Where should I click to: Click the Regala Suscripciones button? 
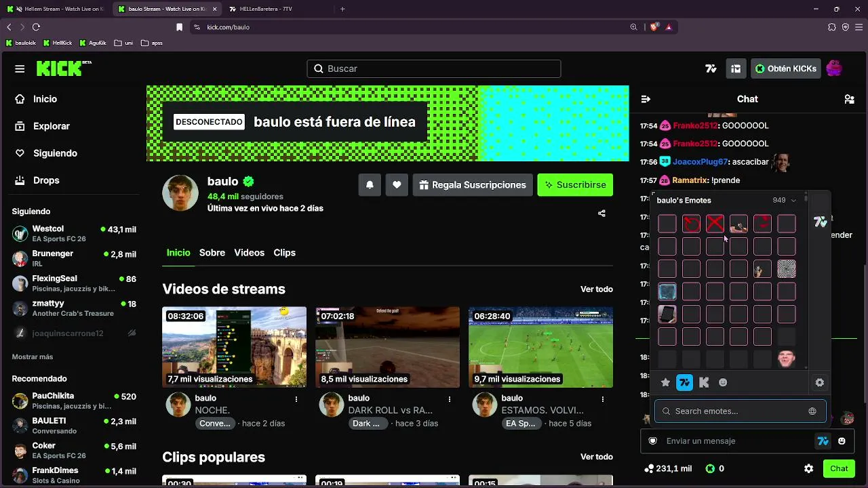[473, 185]
